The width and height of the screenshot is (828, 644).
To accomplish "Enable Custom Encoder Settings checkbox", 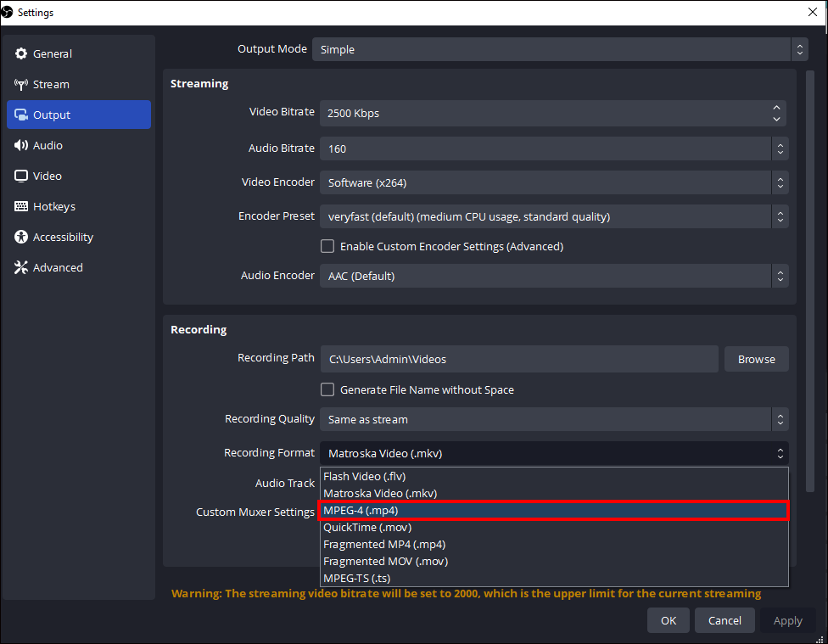I will pyautogui.click(x=327, y=247).
